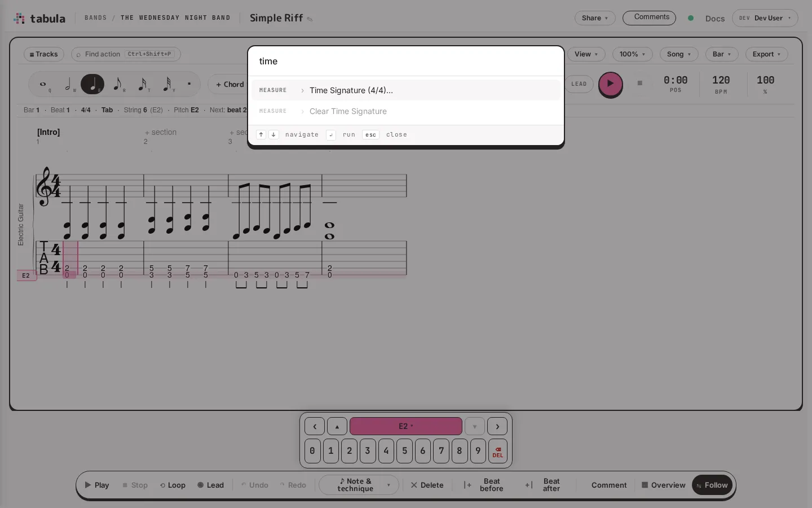This screenshot has width=812, height=508.
Task: Select the quarter note duration
Action: [92, 85]
